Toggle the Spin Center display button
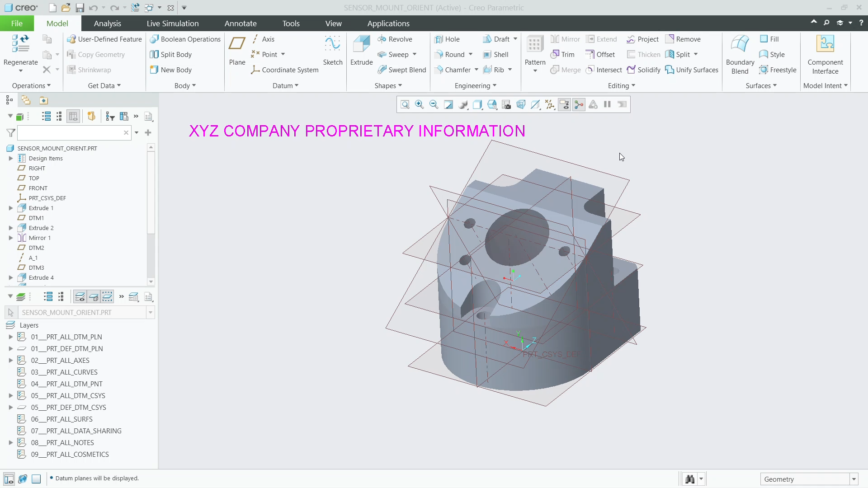Screen dimensions: 868x488 click(579, 104)
